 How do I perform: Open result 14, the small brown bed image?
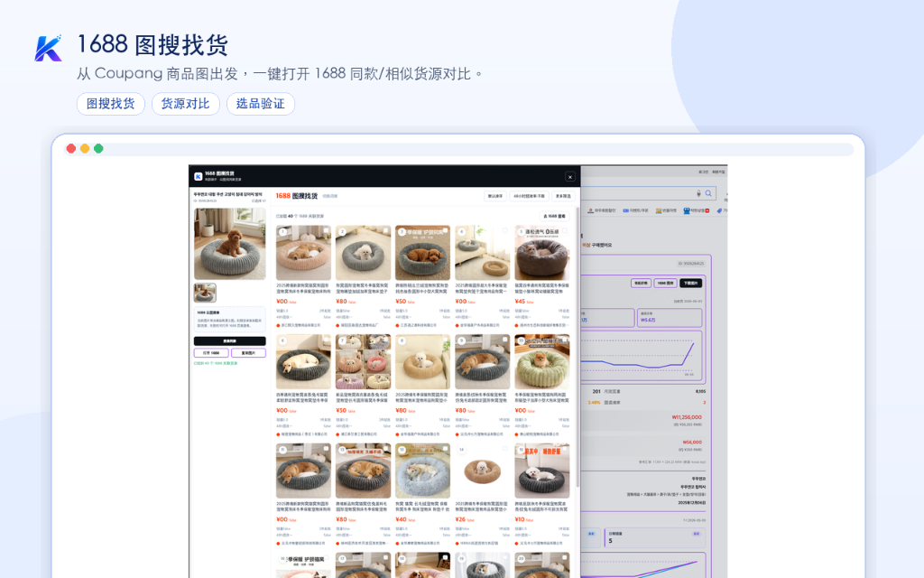point(483,471)
